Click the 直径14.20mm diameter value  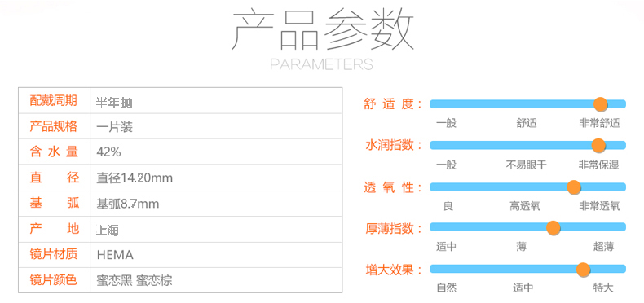click(135, 178)
